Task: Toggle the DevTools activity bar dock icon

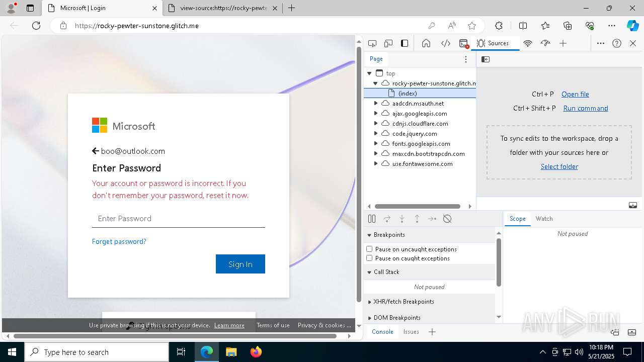Action: (x=405, y=43)
